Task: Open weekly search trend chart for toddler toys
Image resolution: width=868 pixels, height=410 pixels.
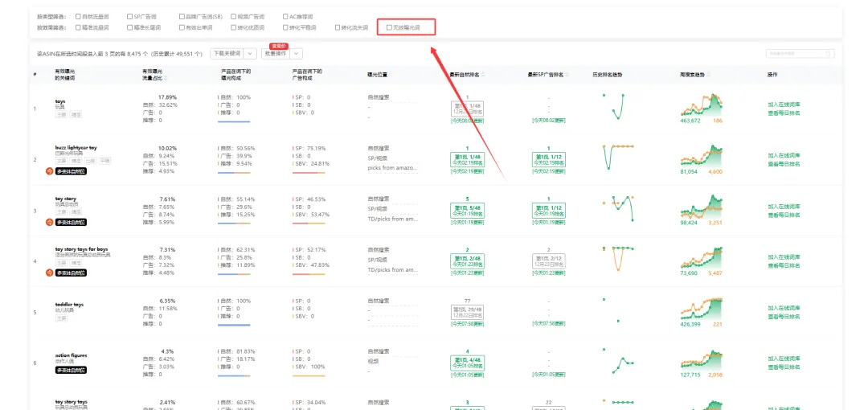Action: pyautogui.click(x=702, y=308)
